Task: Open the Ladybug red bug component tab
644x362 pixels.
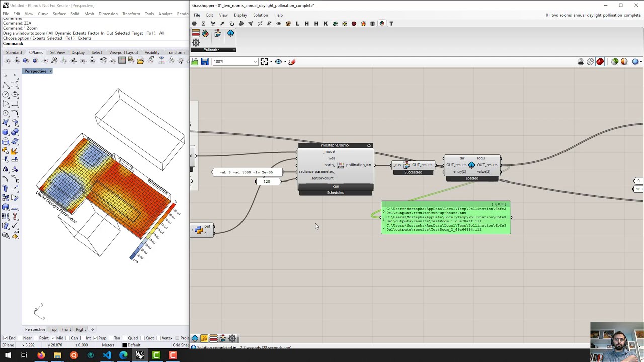Action: 354,24
